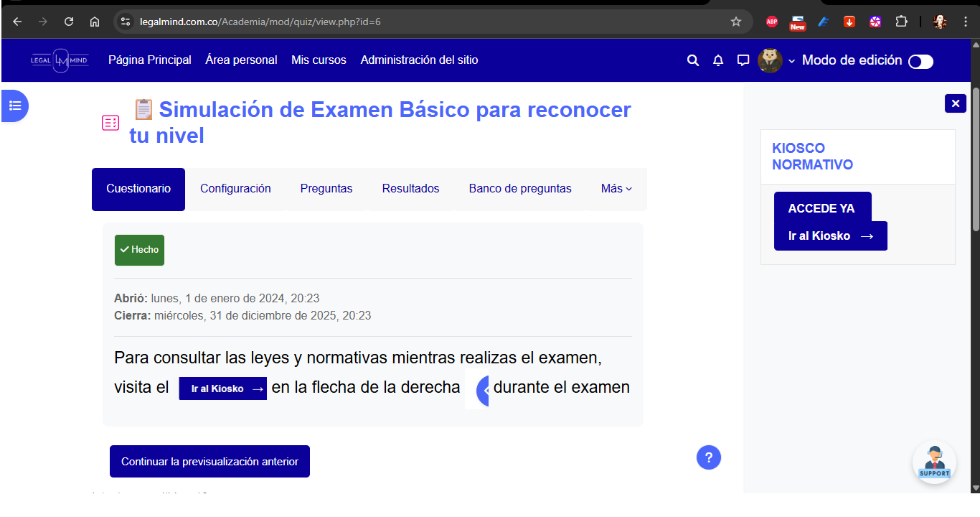Open the messaging chat bubble icon
The height and width of the screenshot is (517, 980).
click(x=743, y=60)
